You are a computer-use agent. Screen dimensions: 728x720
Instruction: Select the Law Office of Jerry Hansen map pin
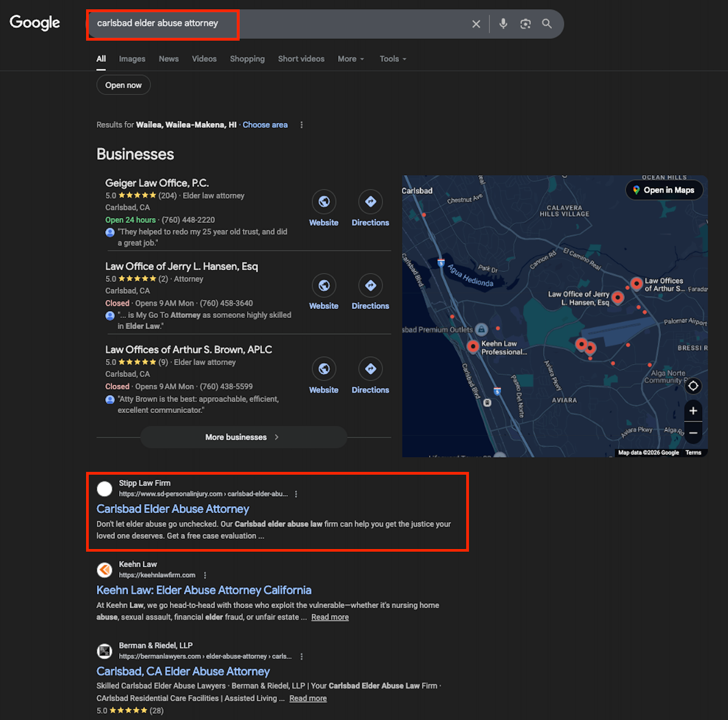pyautogui.click(x=617, y=297)
